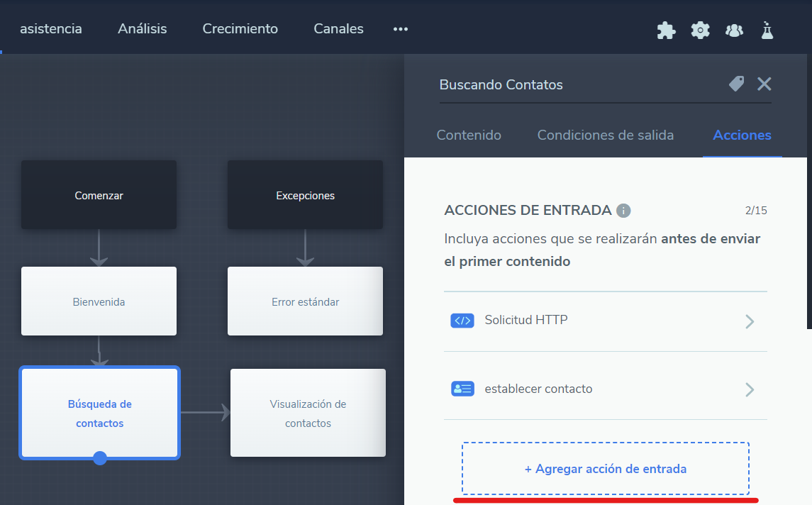The height and width of the screenshot is (505, 812).
Task: Click Agregar acción de entrada button
Action: click(x=605, y=469)
